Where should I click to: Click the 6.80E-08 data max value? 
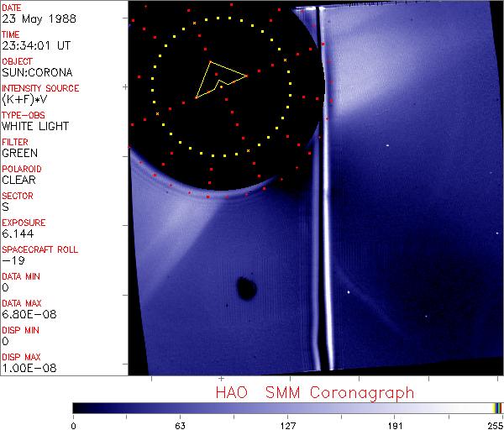coord(26,314)
